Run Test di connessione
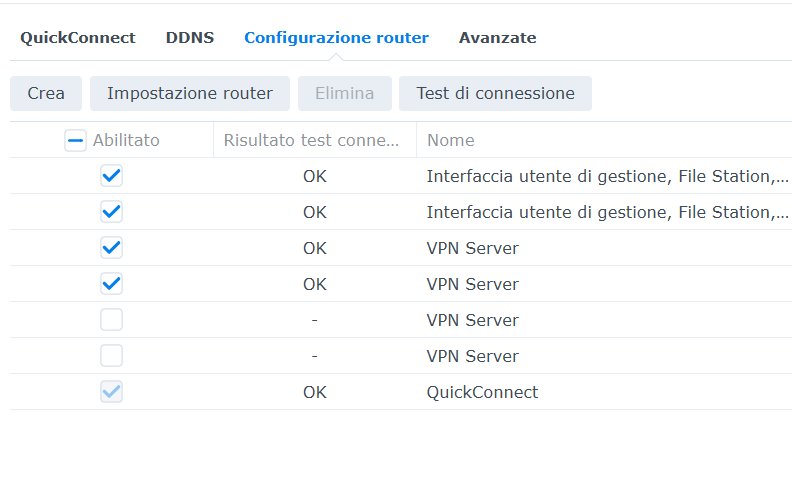The image size is (792, 478). click(495, 94)
